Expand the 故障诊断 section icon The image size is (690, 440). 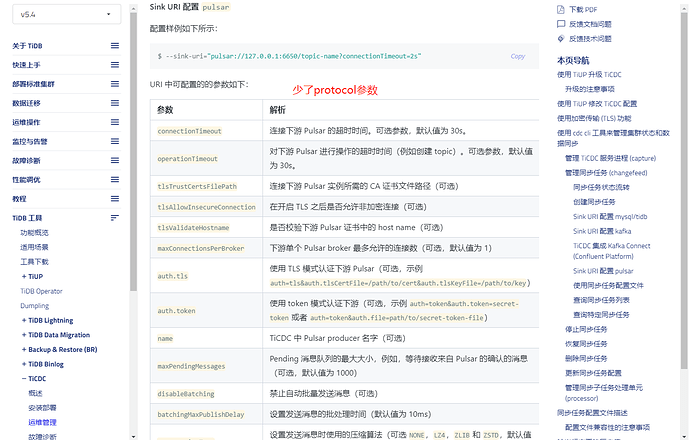coord(115,161)
